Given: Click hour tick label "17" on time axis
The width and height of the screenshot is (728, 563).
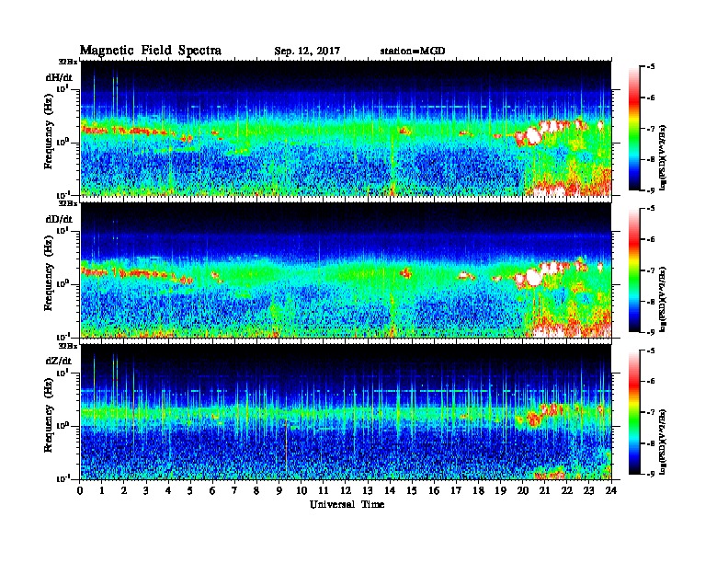Looking at the screenshot, I should [456, 490].
